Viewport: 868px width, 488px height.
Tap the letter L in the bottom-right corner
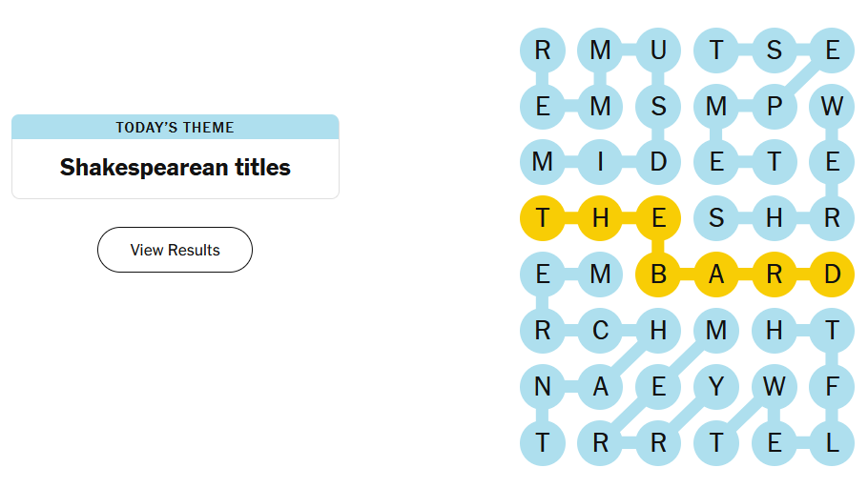(832, 443)
